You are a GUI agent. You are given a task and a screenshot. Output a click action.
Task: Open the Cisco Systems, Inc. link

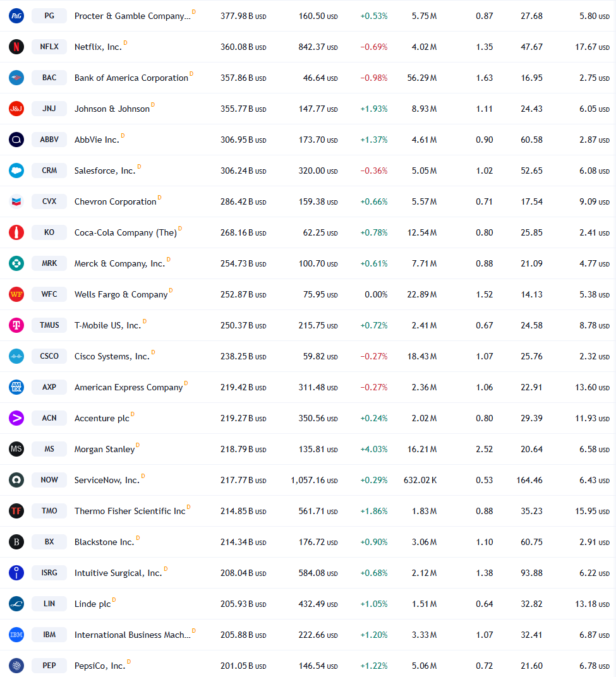[112, 357]
